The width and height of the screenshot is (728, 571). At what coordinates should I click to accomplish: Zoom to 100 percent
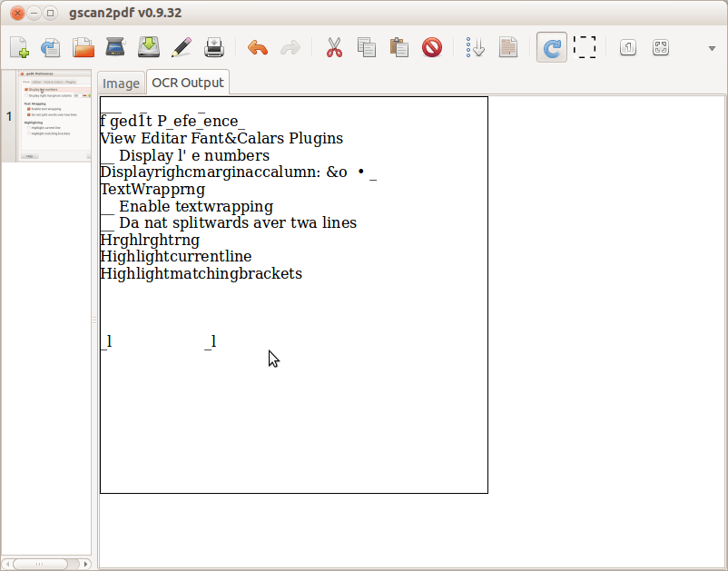tap(627, 47)
